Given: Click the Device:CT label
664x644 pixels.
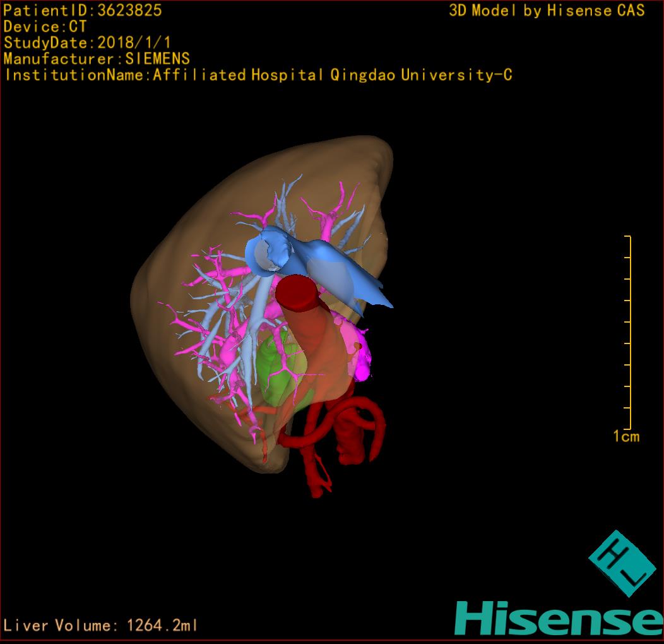Looking at the screenshot, I should pos(45,27).
